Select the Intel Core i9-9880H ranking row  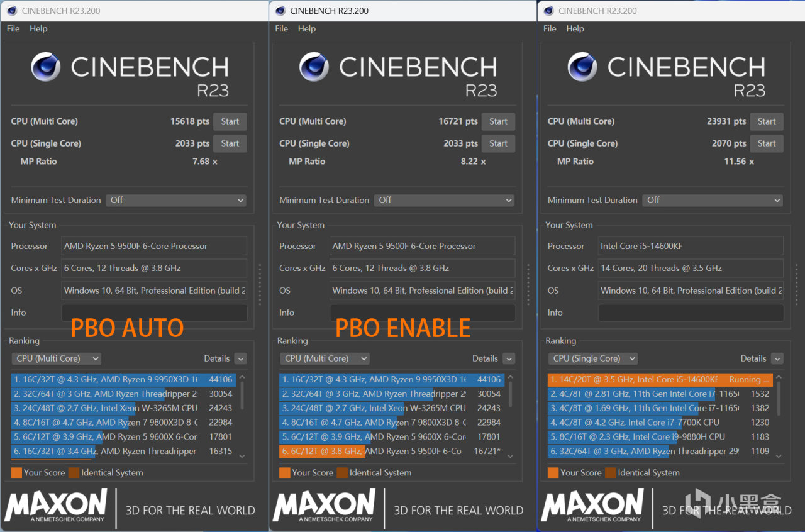660,437
